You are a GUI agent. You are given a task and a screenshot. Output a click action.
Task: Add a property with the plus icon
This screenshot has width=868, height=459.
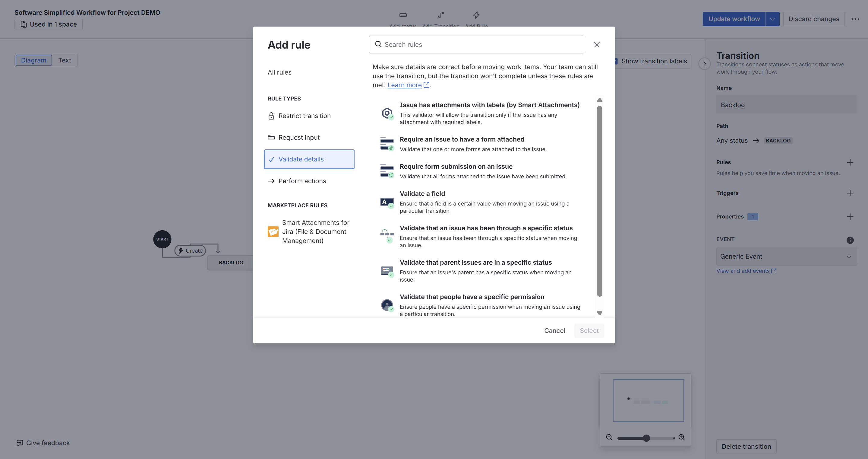850,217
